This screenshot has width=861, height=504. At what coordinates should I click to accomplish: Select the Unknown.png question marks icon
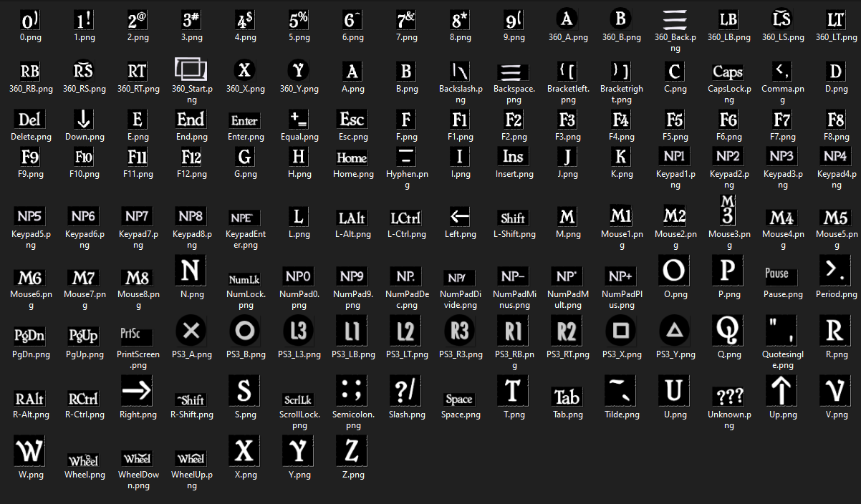pyautogui.click(x=728, y=396)
